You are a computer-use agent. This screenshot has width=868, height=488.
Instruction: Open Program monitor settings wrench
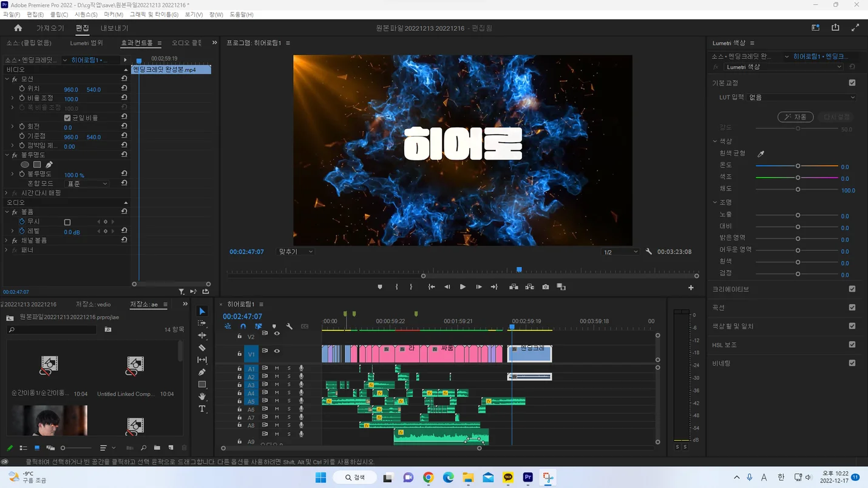[x=649, y=252]
